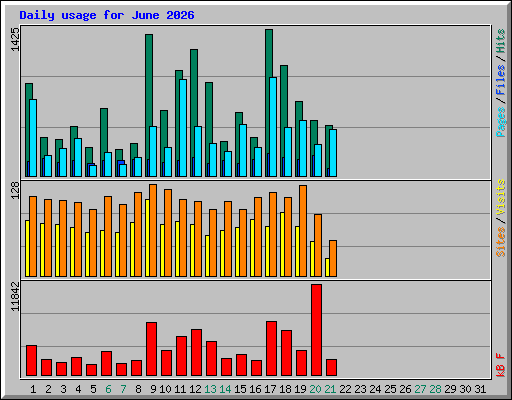Click day label 17 on the axis
The height and width of the screenshot is (400, 512).
(x=270, y=389)
